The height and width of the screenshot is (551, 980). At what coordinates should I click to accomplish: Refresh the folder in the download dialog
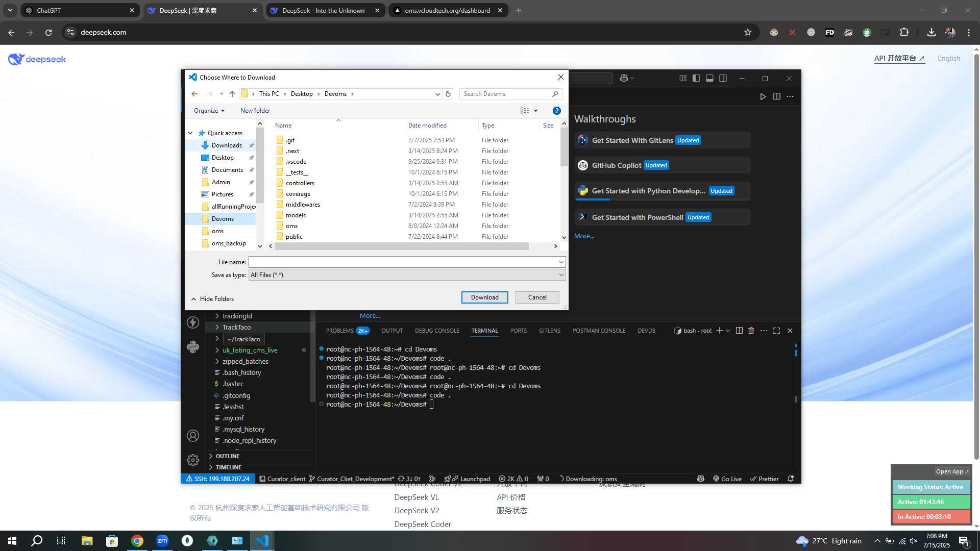pos(448,94)
